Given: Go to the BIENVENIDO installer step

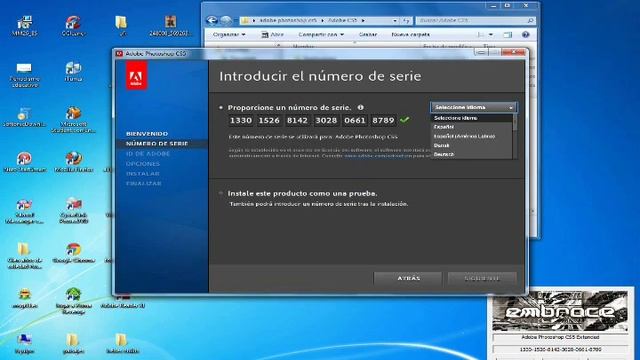Looking at the screenshot, I should click(x=147, y=134).
